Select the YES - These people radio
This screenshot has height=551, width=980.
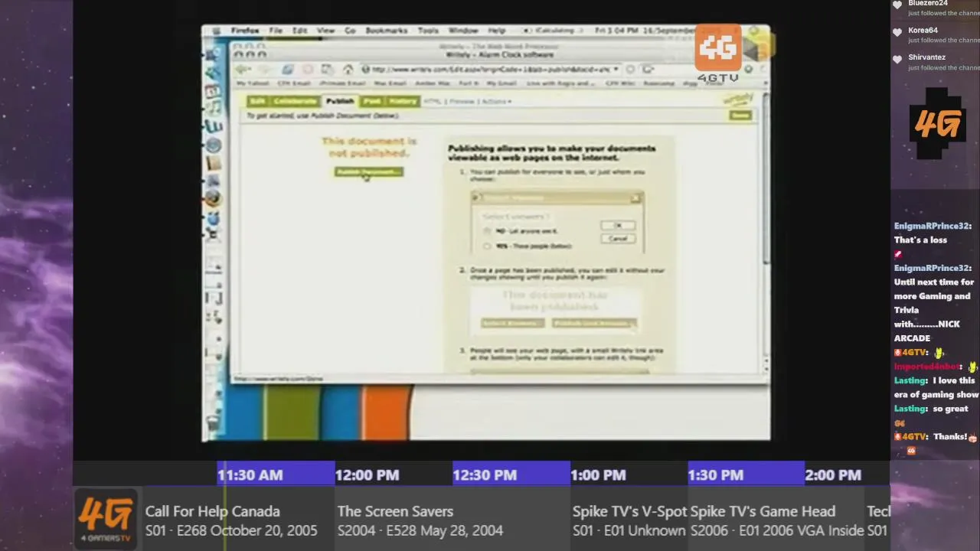coord(487,246)
